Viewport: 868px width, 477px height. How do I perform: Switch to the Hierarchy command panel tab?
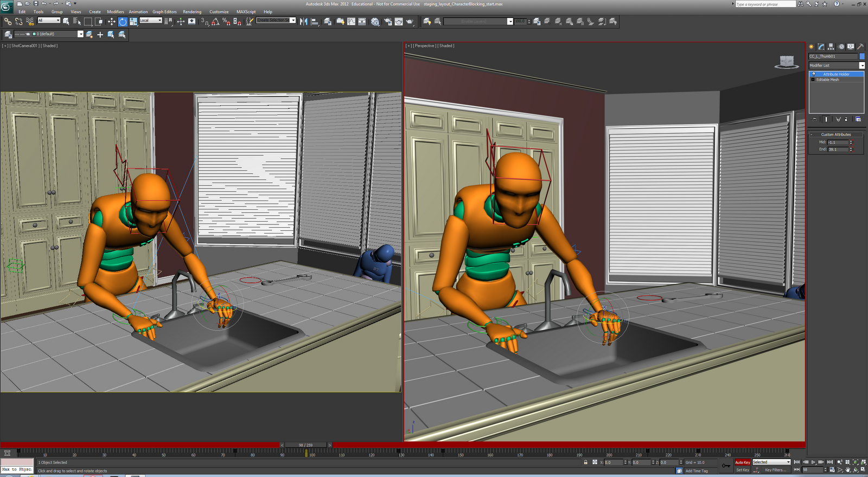coord(831,47)
